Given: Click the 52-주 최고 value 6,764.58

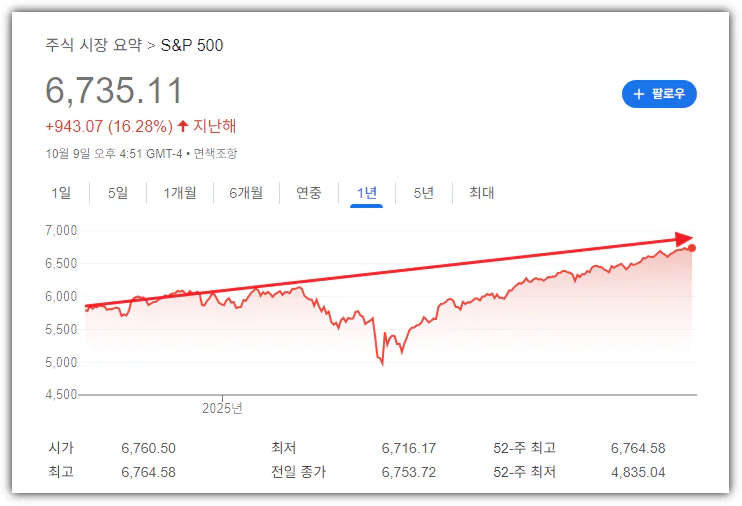Looking at the screenshot, I should (x=637, y=448).
